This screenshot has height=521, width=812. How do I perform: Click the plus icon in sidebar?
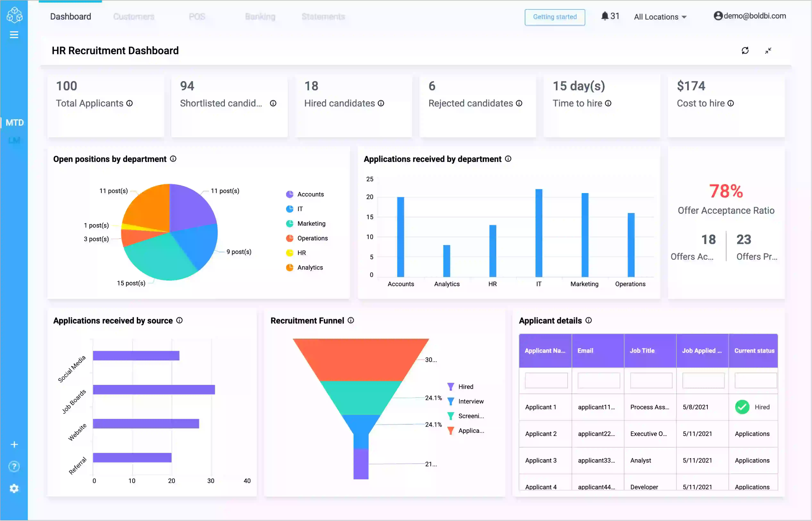click(14, 445)
